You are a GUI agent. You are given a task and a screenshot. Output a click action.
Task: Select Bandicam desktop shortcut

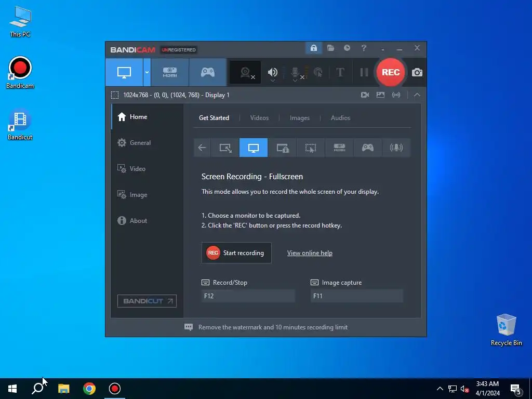(x=20, y=73)
